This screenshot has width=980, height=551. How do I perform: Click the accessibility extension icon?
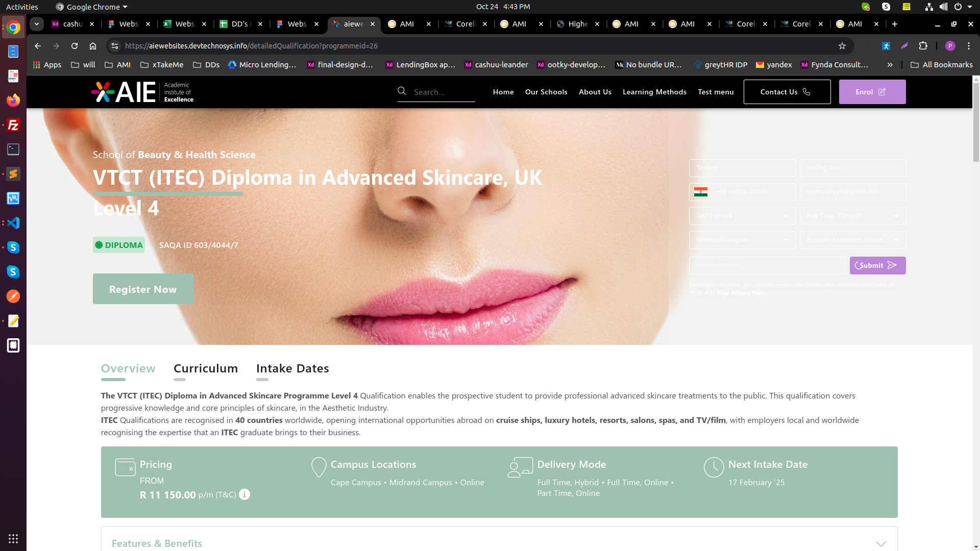[886, 46]
